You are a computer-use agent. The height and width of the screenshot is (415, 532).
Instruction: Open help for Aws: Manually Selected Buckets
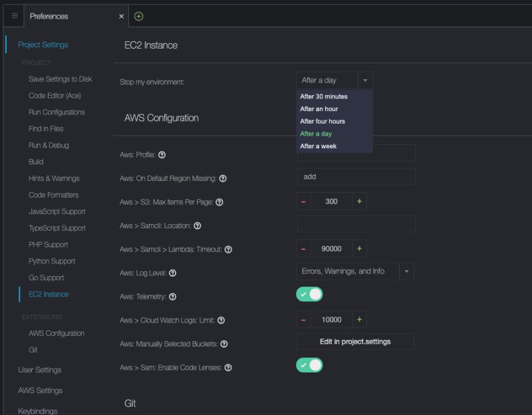pyautogui.click(x=223, y=345)
